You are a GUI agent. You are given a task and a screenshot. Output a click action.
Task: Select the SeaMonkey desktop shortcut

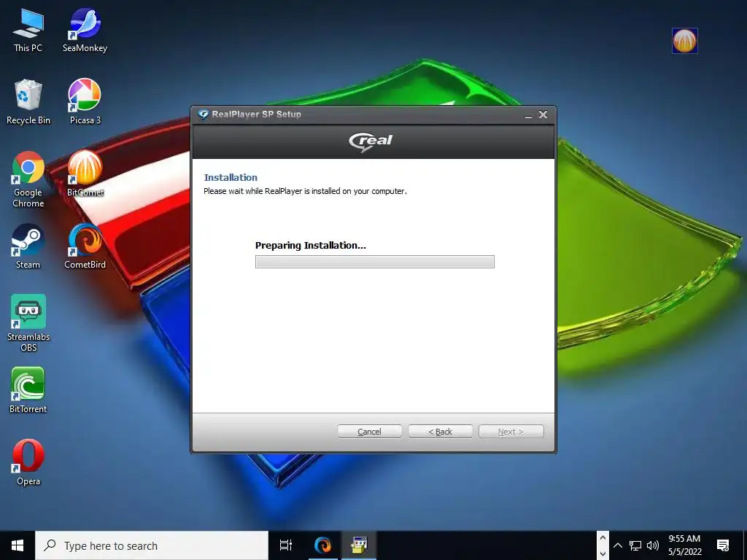[85, 30]
